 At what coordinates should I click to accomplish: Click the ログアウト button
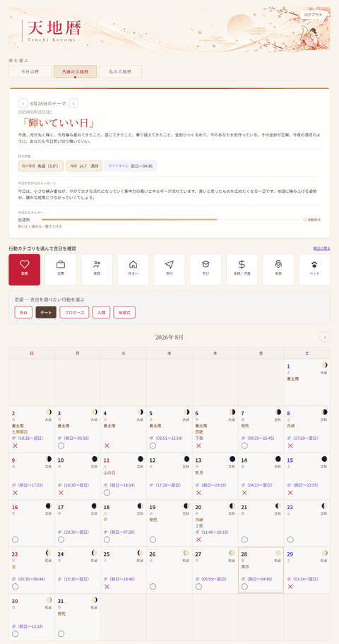pos(314,15)
